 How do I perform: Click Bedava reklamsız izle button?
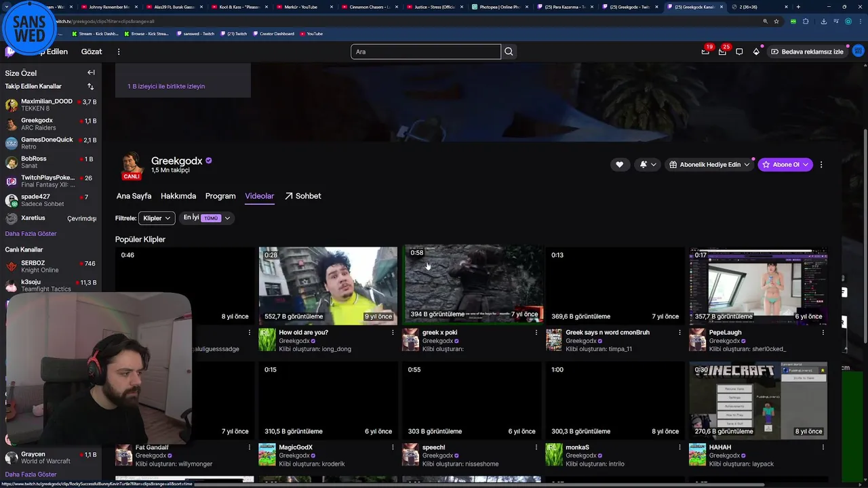coord(807,52)
